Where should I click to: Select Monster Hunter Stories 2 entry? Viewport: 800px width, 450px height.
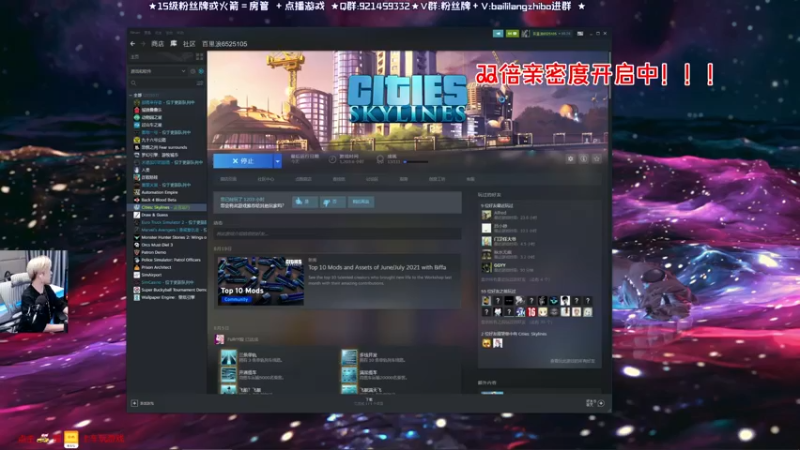click(x=169, y=237)
